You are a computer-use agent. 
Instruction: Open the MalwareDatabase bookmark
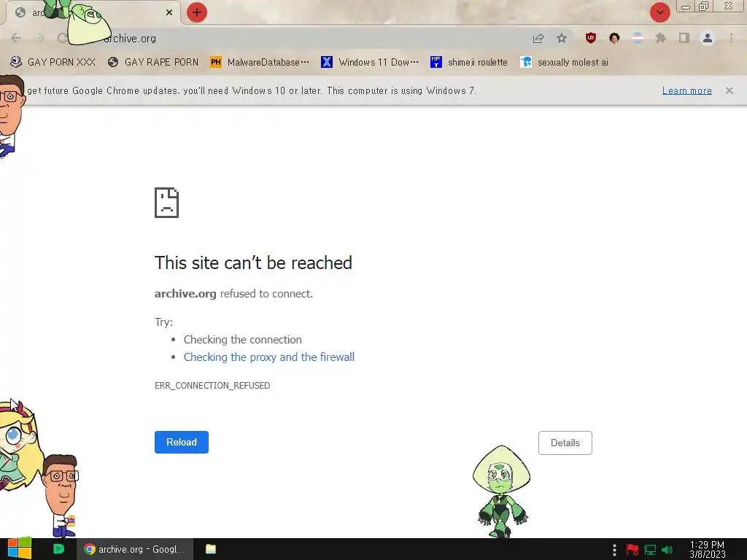260,62
